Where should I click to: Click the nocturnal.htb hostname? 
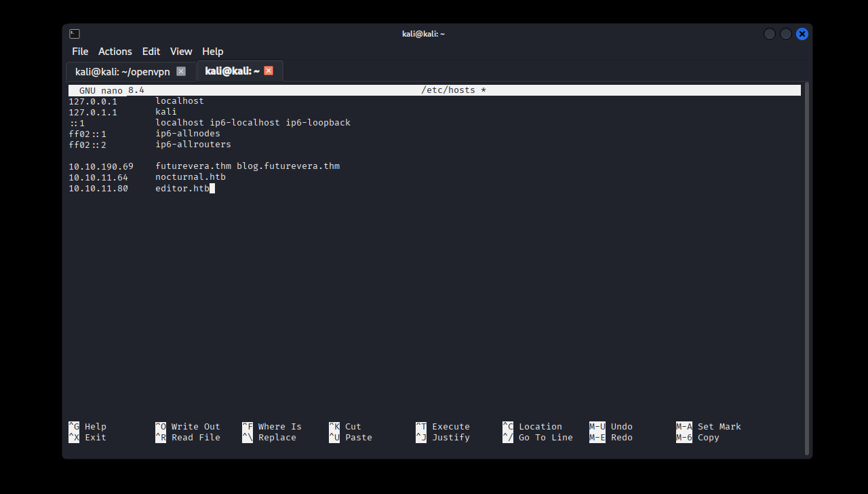[191, 177]
